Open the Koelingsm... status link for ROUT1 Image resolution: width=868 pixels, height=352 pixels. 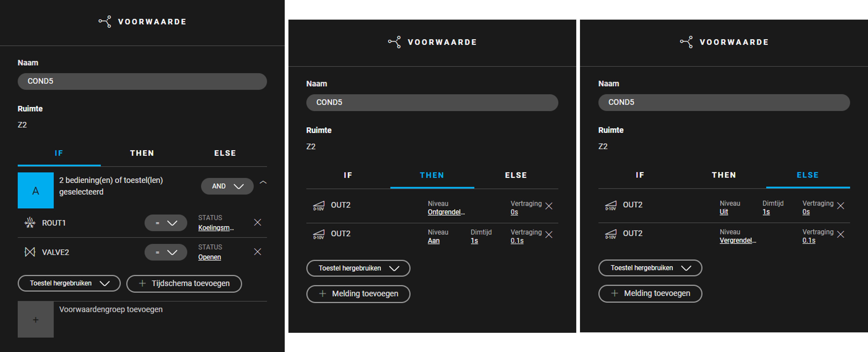click(216, 228)
